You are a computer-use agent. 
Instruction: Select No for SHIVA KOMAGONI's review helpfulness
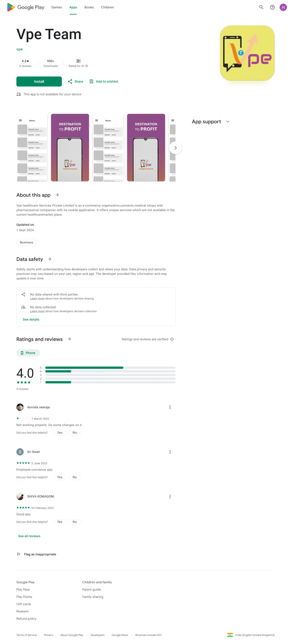[75, 521]
